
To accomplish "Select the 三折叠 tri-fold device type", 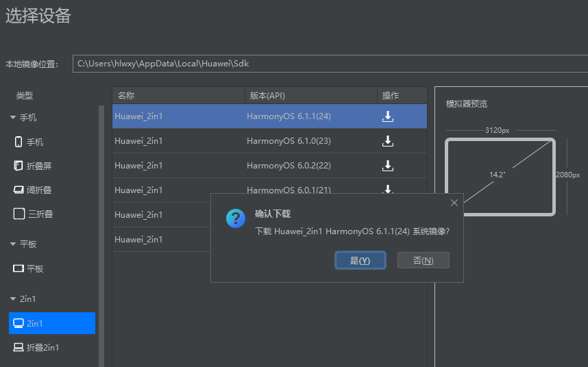I will click(x=33, y=214).
